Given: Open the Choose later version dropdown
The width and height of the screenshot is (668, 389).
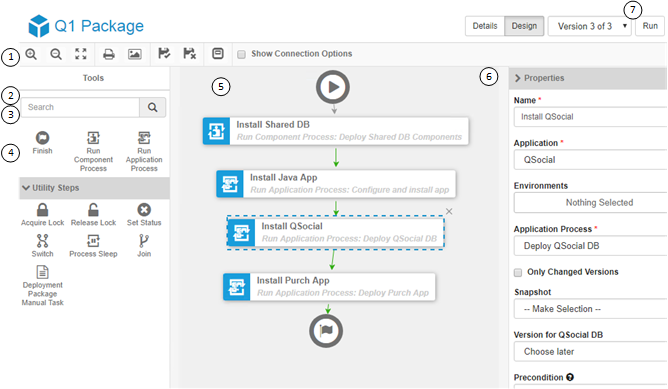Looking at the screenshot, I should tap(590, 352).
